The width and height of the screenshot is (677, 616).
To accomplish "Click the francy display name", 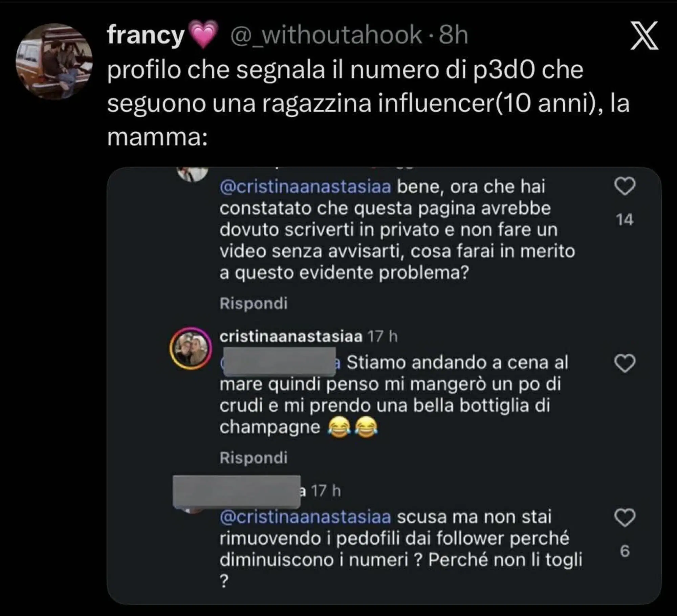I will [x=146, y=35].
